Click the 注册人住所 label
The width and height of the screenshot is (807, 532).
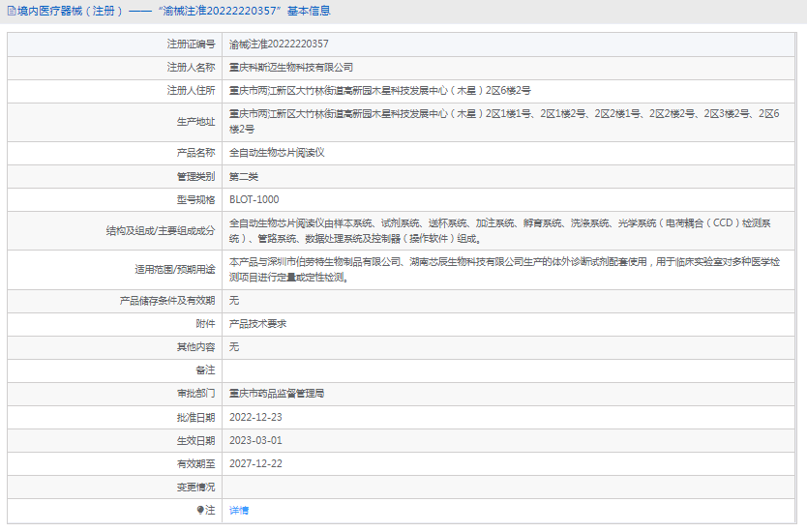[191, 91]
